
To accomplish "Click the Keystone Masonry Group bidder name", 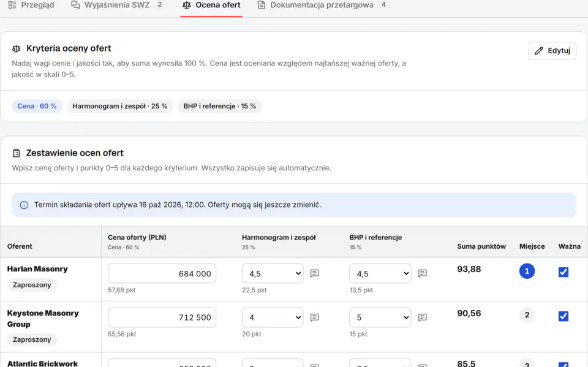I will coord(43,319).
